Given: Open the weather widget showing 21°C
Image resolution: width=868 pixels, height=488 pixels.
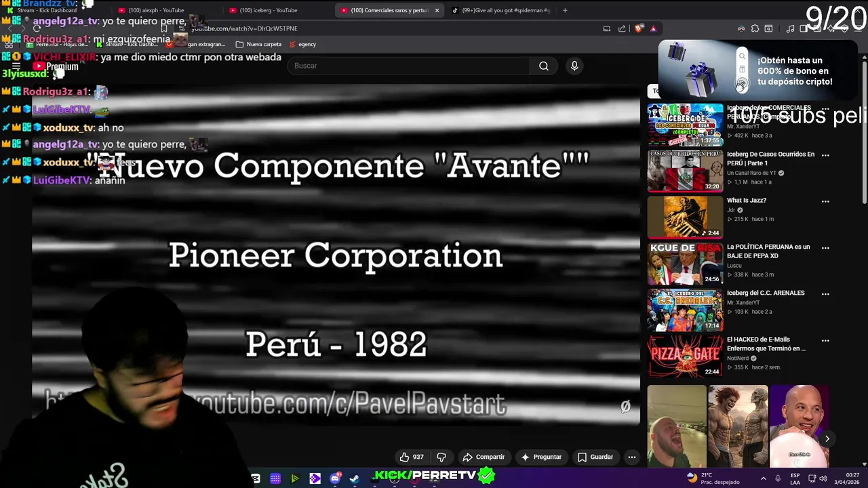Looking at the screenshot, I should pos(713,478).
